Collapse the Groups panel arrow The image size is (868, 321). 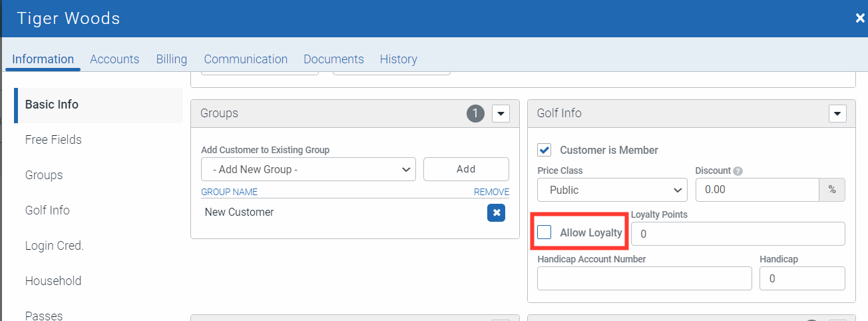click(501, 114)
